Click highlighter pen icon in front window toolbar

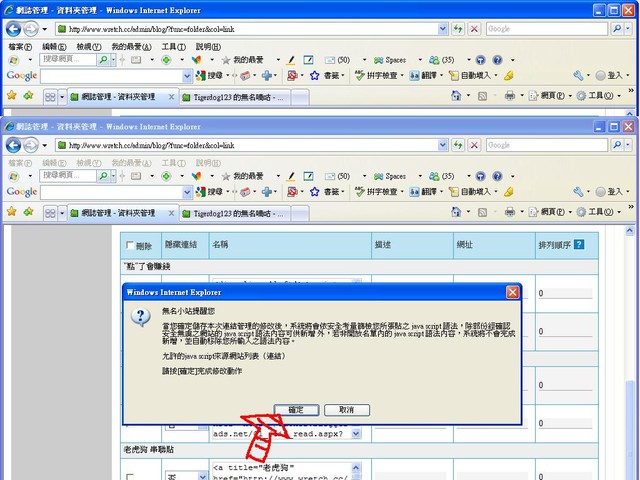point(290,176)
